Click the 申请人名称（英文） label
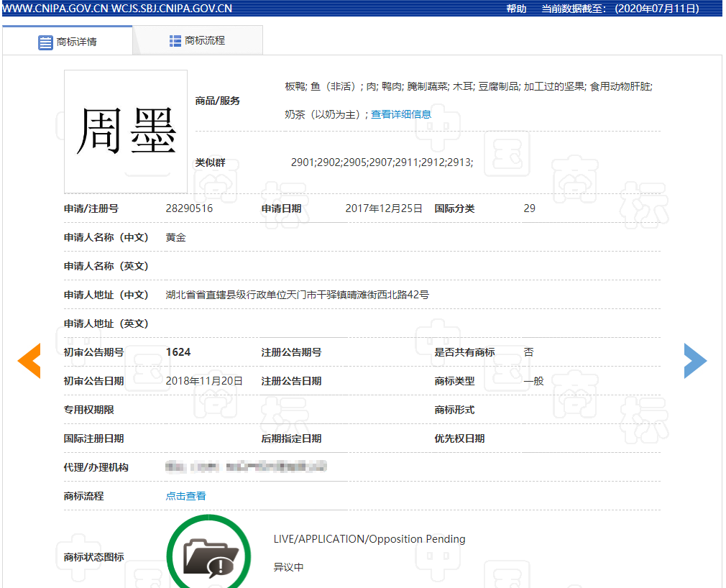 coord(106,266)
